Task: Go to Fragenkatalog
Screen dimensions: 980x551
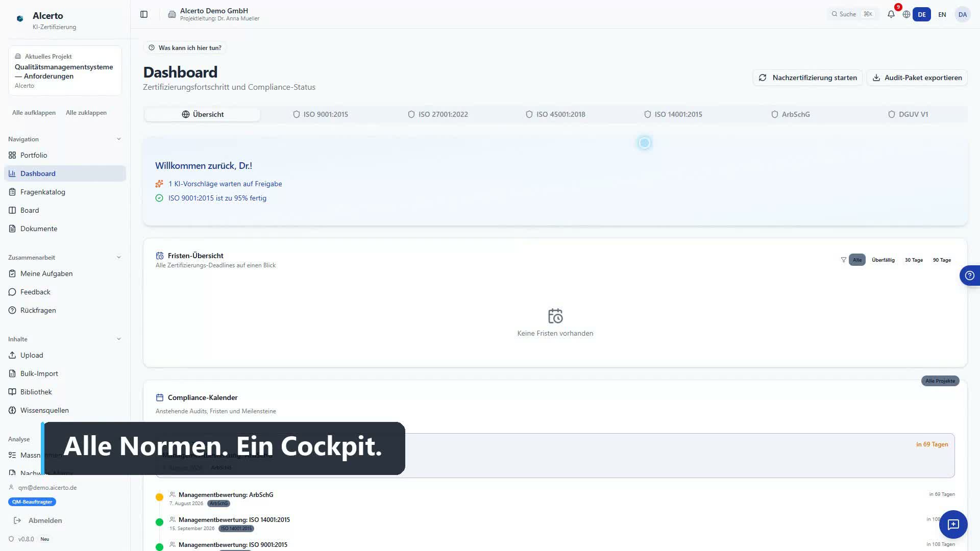Action: [x=65, y=192]
